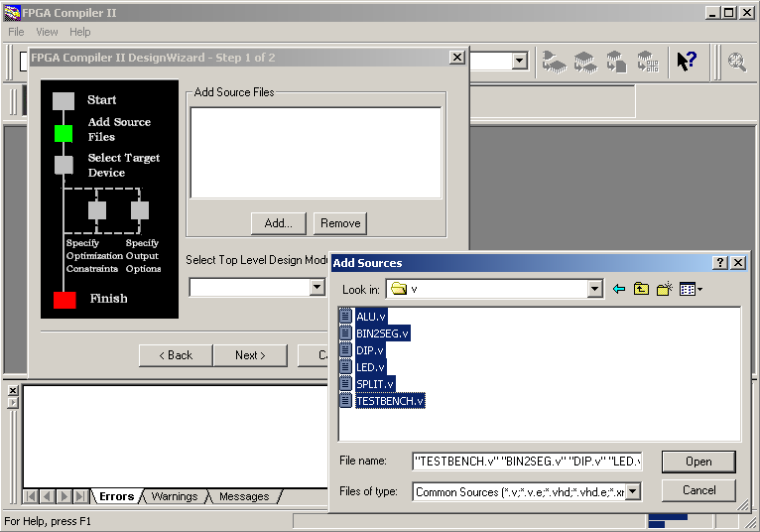Select file name LED.v

point(370,367)
